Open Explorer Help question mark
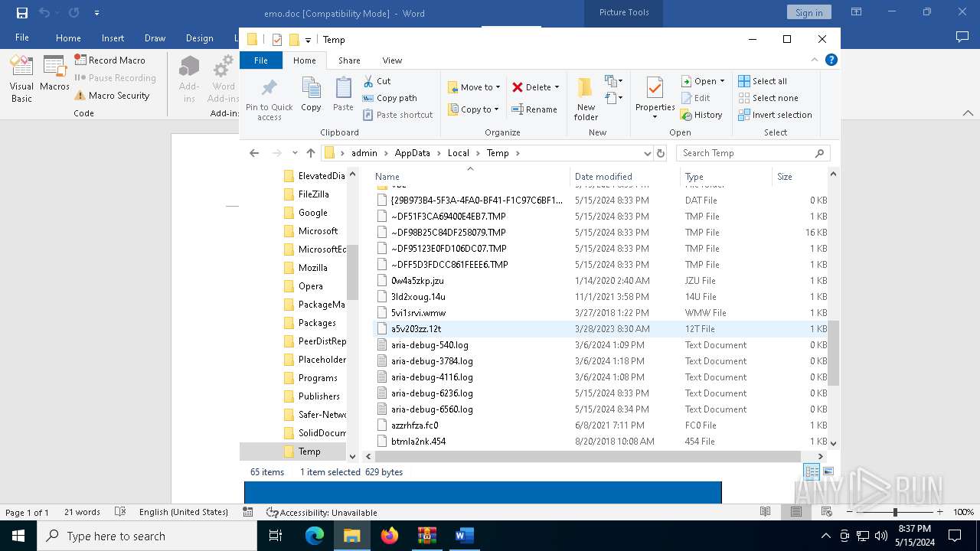The height and width of the screenshot is (551, 980). coord(831,60)
